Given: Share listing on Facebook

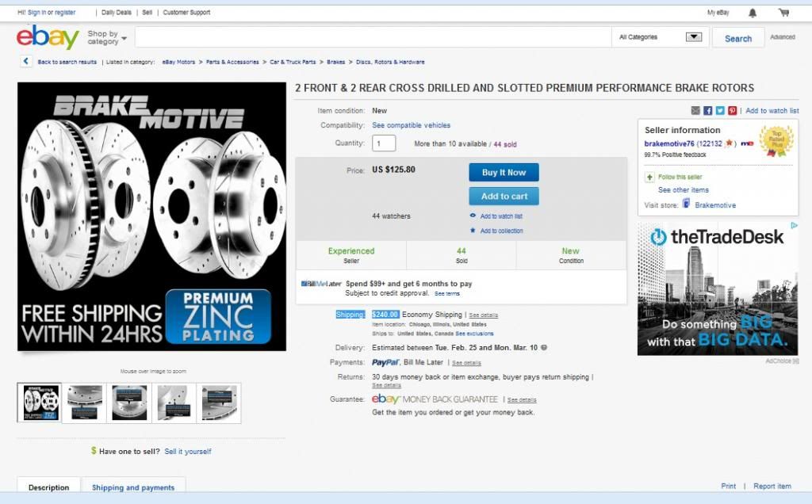Looking at the screenshot, I should click(x=707, y=111).
